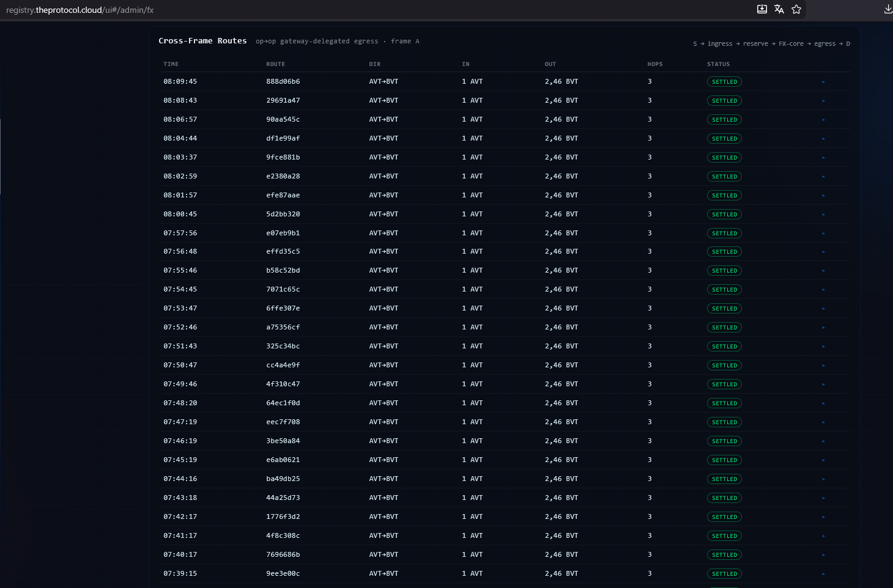Click the TIME column header
The image size is (893, 588).
point(171,64)
